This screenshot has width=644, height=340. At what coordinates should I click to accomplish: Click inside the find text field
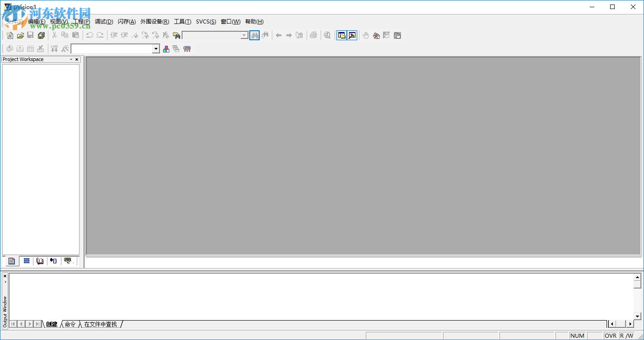[211, 35]
